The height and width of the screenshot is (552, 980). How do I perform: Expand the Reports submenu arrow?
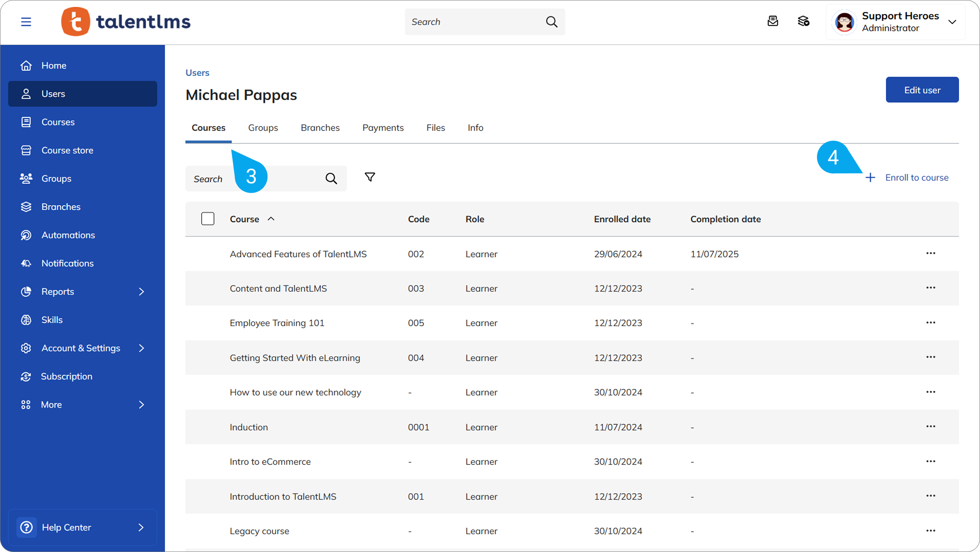[x=141, y=292]
